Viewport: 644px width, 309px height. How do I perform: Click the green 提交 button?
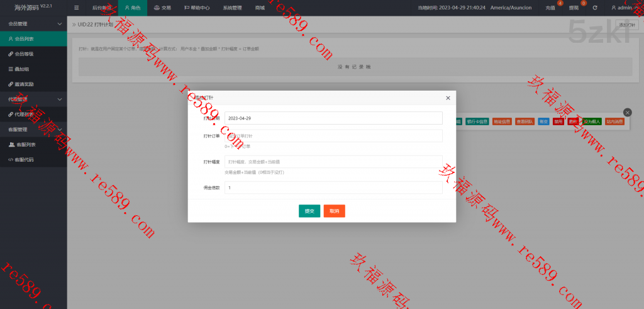pos(309,211)
